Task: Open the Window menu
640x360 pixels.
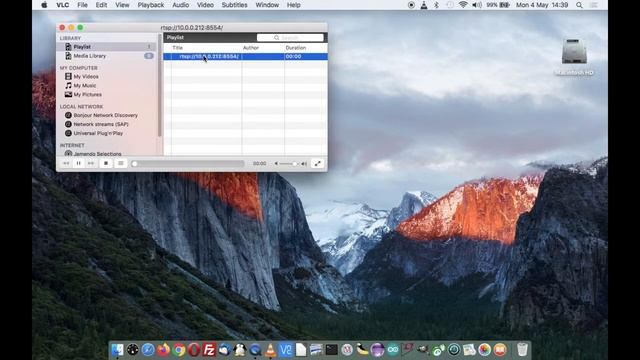Action: [267, 5]
